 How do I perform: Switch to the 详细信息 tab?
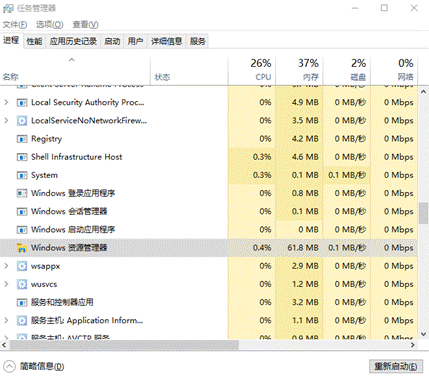pyautogui.click(x=166, y=41)
